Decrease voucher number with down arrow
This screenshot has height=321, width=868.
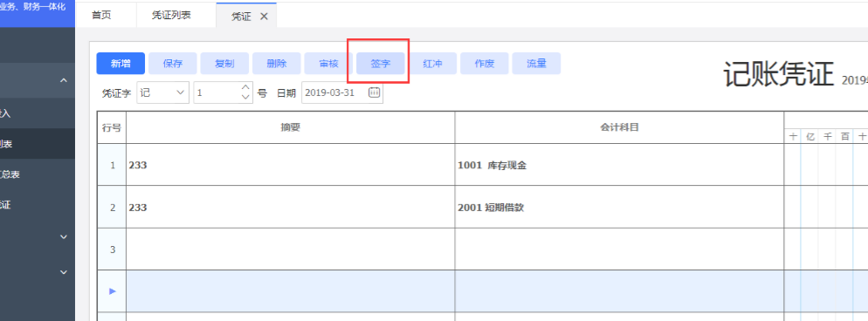[245, 97]
